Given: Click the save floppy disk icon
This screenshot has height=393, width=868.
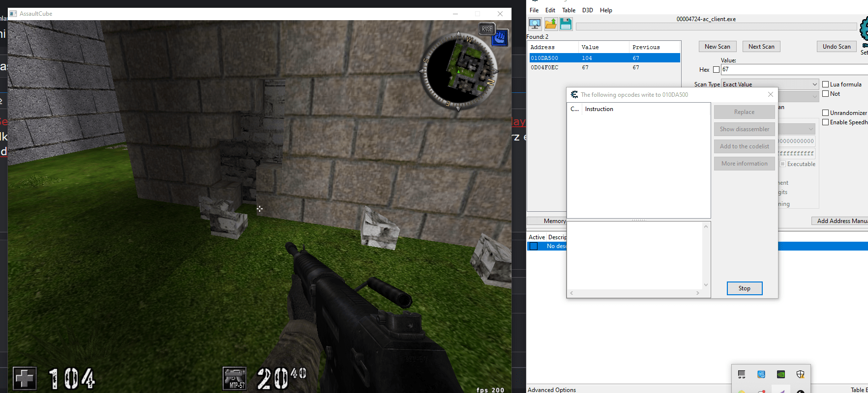Looking at the screenshot, I should click(x=566, y=24).
